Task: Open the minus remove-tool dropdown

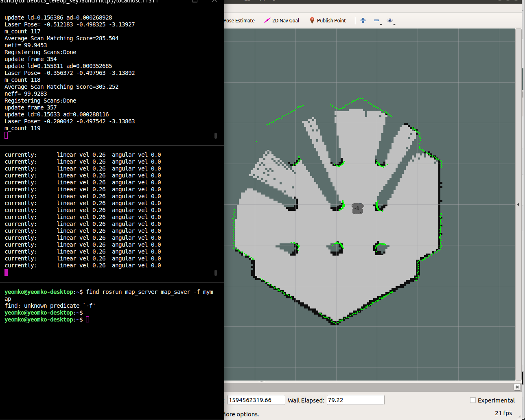Action: pos(378,21)
